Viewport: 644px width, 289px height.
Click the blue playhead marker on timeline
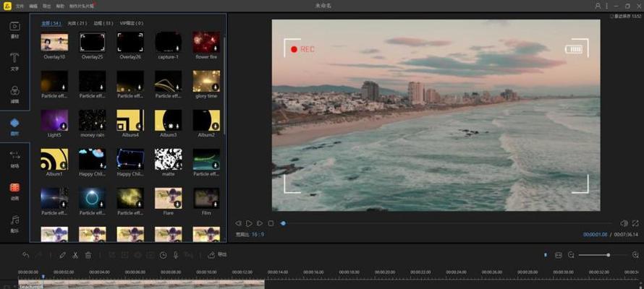click(x=43, y=277)
